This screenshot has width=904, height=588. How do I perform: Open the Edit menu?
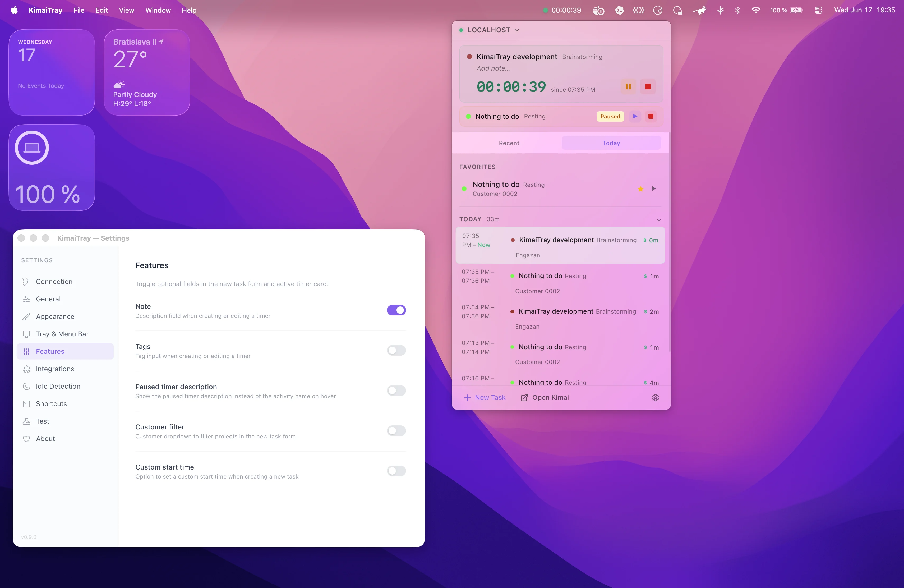pyautogui.click(x=102, y=10)
